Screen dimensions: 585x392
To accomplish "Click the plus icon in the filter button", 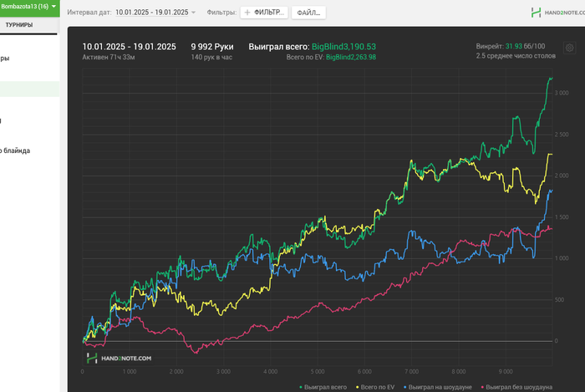I will pos(247,13).
